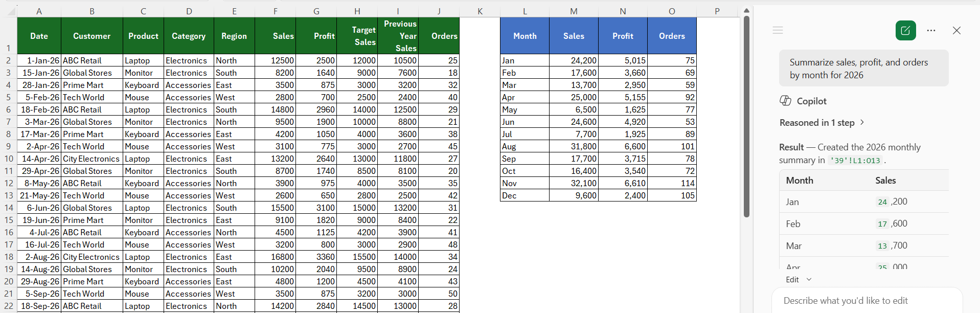Select row 10 header
980x313 pixels.
(x=9, y=159)
